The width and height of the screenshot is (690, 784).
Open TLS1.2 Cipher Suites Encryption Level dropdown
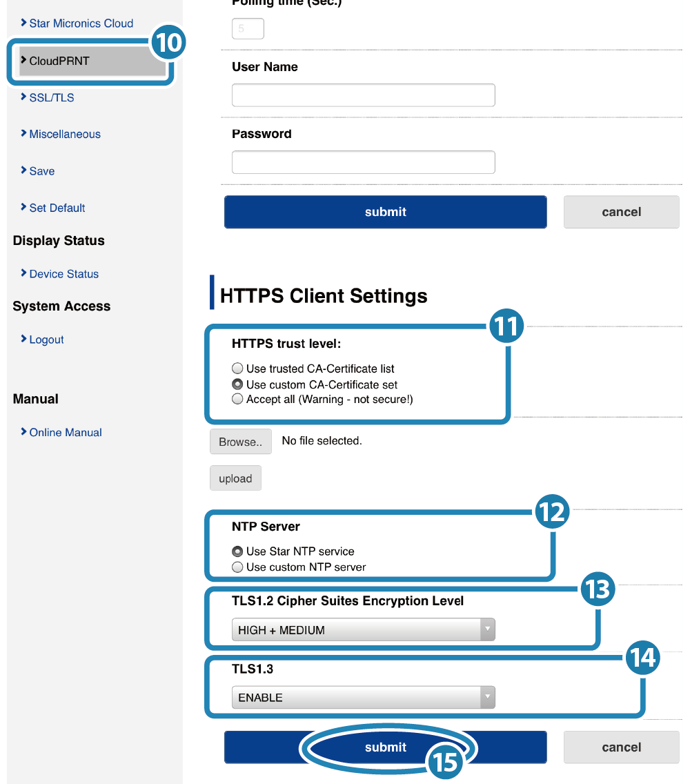364,630
